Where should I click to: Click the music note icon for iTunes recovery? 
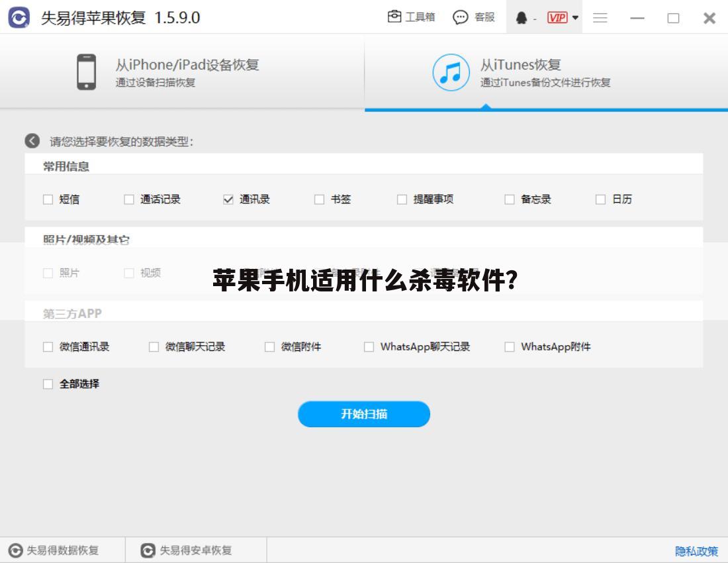tap(451, 72)
